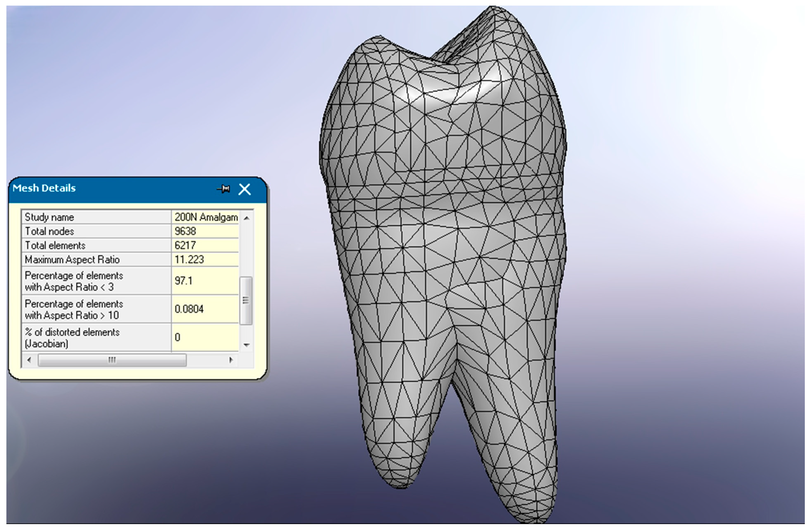Click the 200N Amalgam study name value
The width and height of the screenshot is (812, 531).
(206, 217)
